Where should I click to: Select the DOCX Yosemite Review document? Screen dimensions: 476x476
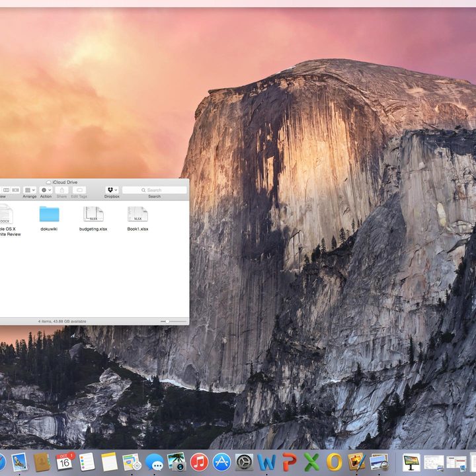click(7, 220)
